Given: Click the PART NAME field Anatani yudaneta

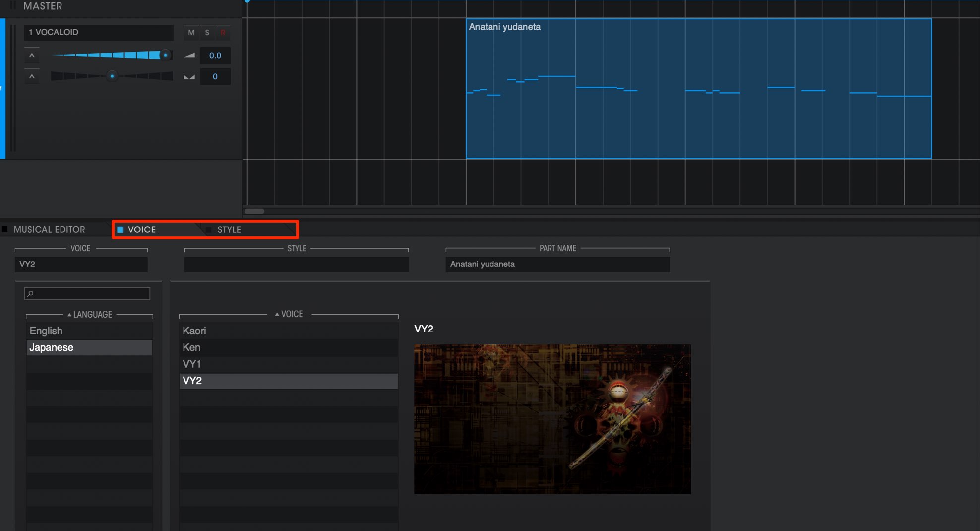Looking at the screenshot, I should [x=557, y=264].
